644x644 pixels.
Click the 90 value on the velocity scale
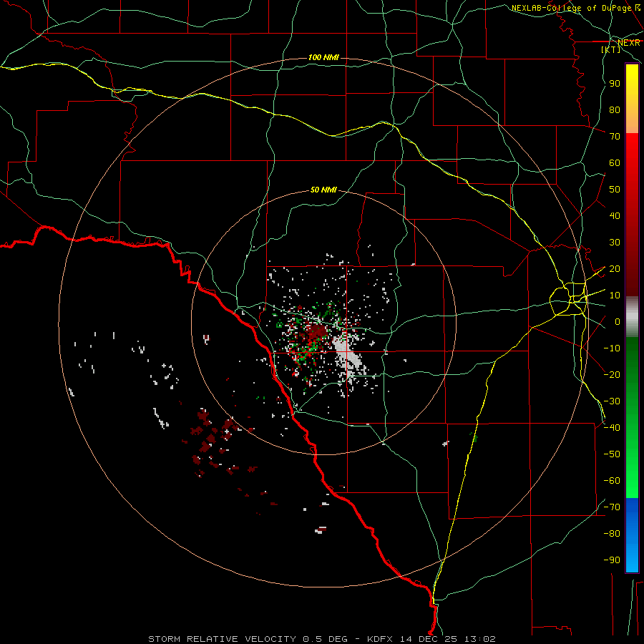615,84
